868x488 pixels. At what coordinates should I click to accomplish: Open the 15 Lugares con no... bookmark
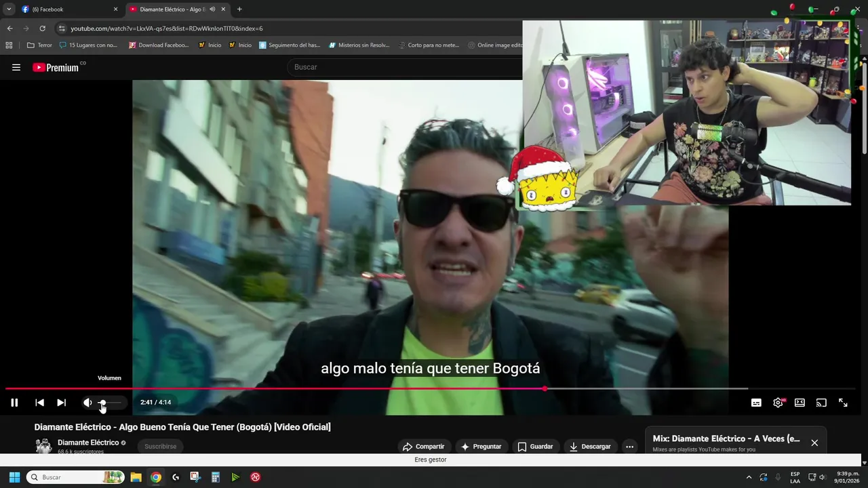[x=88, y=45]
